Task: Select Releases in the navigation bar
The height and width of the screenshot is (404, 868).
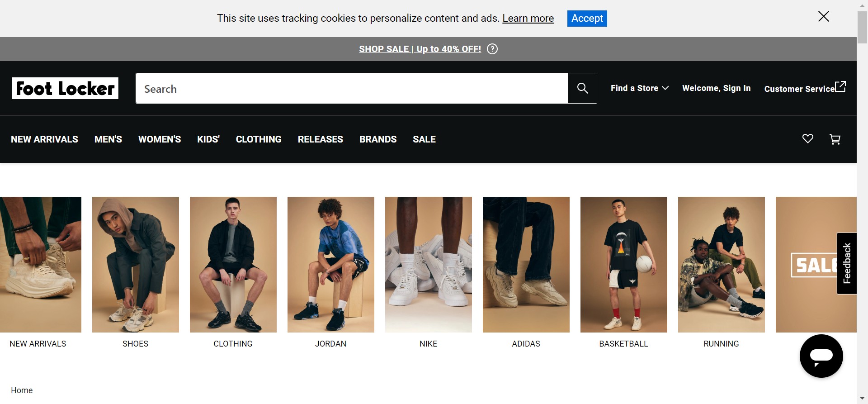Action: 320,139
